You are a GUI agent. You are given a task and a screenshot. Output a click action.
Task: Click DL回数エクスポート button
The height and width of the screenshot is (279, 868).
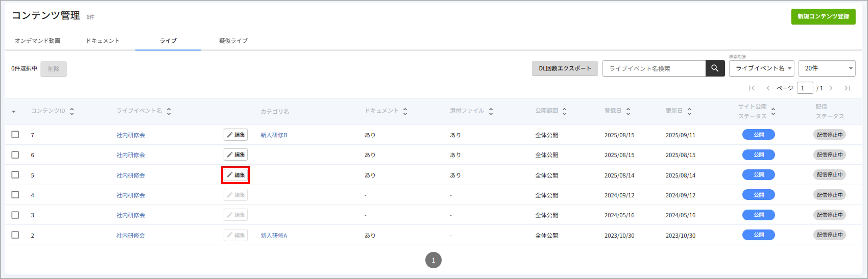tap(565, 68)
